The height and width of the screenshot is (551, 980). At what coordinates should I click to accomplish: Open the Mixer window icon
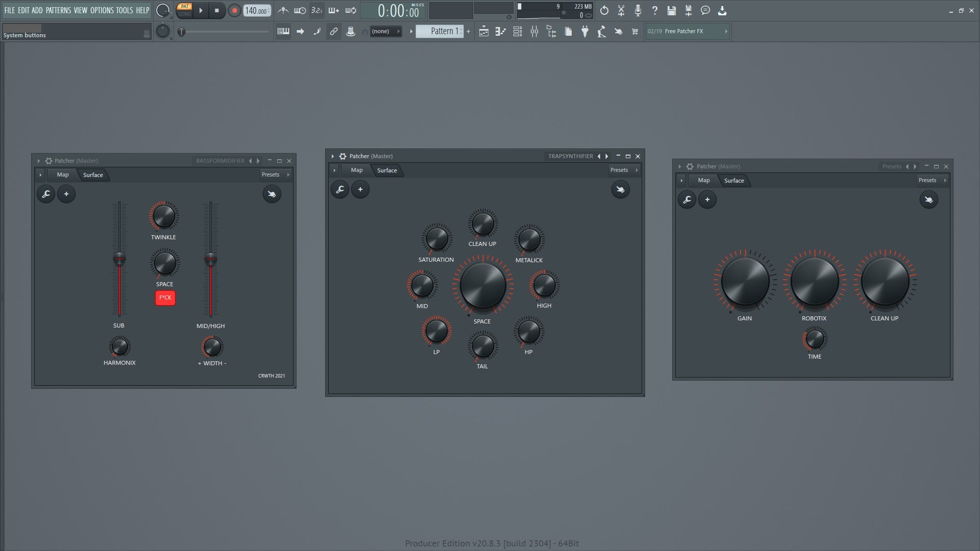tap(534, 32)
